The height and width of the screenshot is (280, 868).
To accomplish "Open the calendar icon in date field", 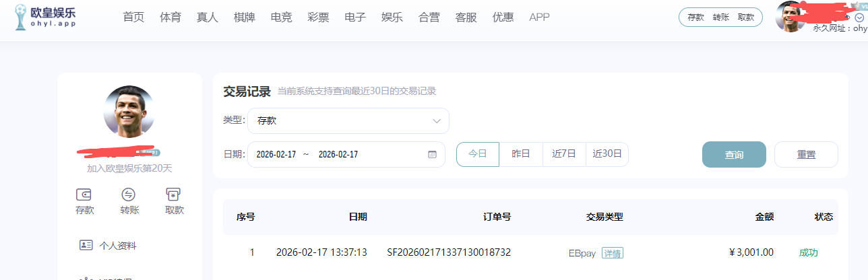I will pyautogui.click(x=432, y=154).
